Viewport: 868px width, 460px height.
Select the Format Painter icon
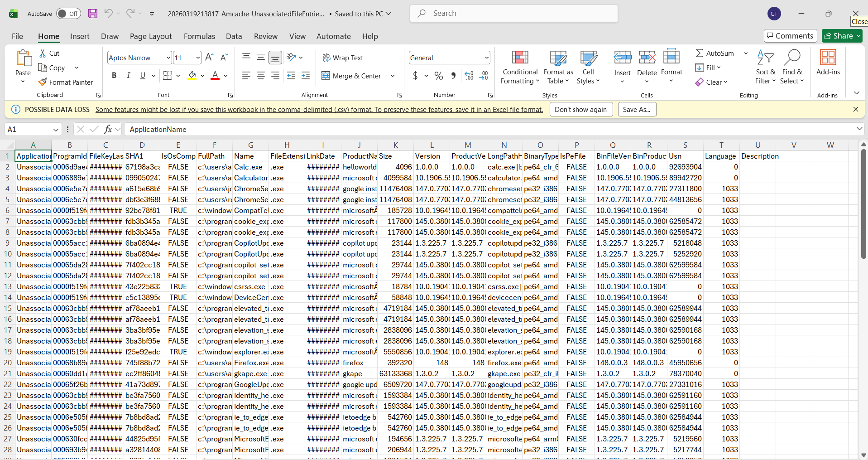click(66, 82)
